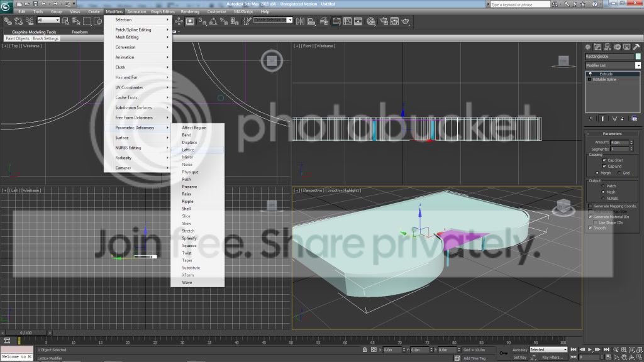The height and width of the screenshot is (362, 644).
Task: Click Configure Modifier Sets icon
Action: coord(635,119)
